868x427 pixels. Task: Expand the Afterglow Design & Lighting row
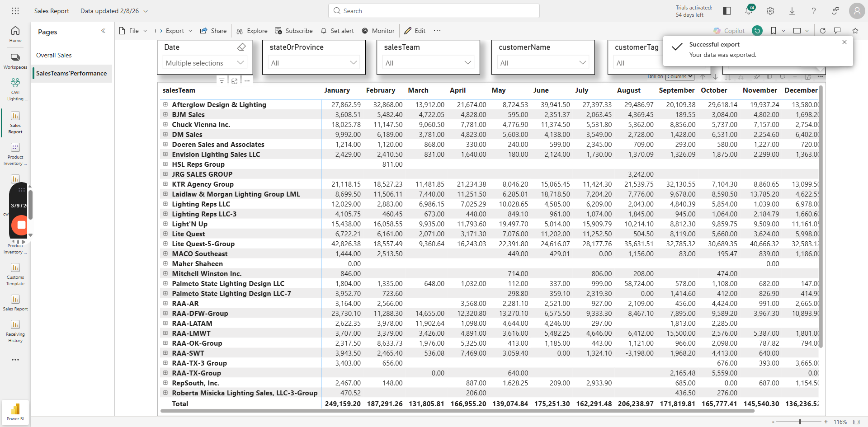[x=165, y=104]
